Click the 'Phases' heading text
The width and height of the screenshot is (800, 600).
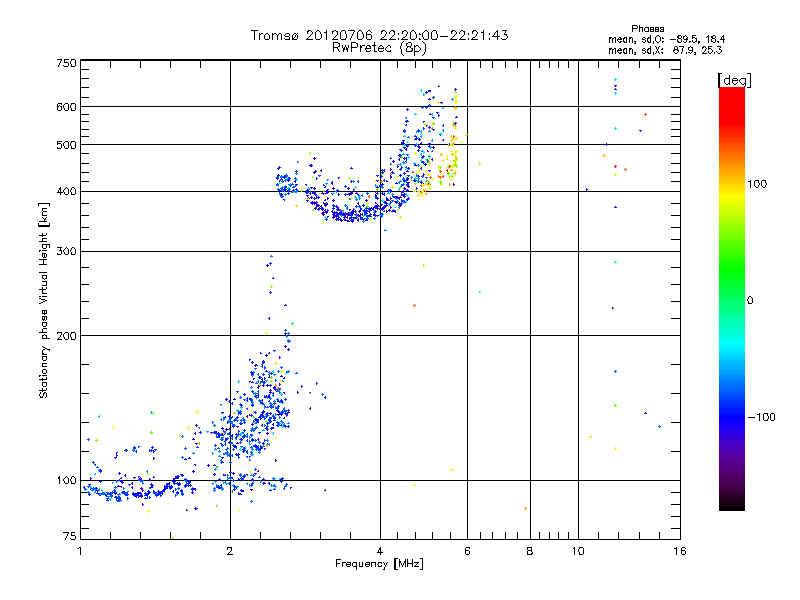647,29
